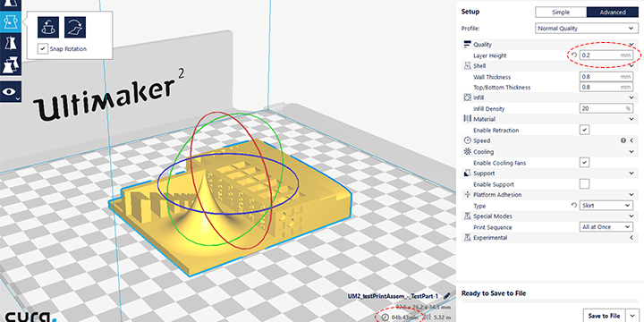
Task: Click the Ready to Save to File label
Action: click(493, 293)
